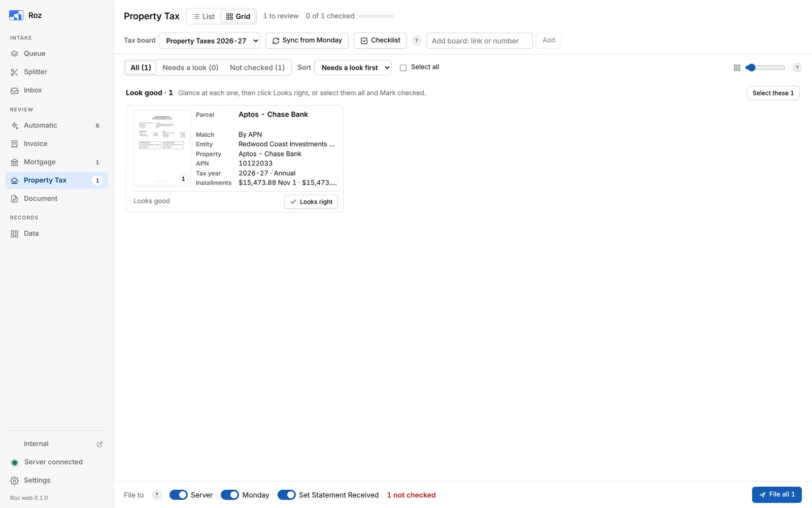Click Looks right on Aptos card
This screenshot has width=812, height=508.
(311, 202)
